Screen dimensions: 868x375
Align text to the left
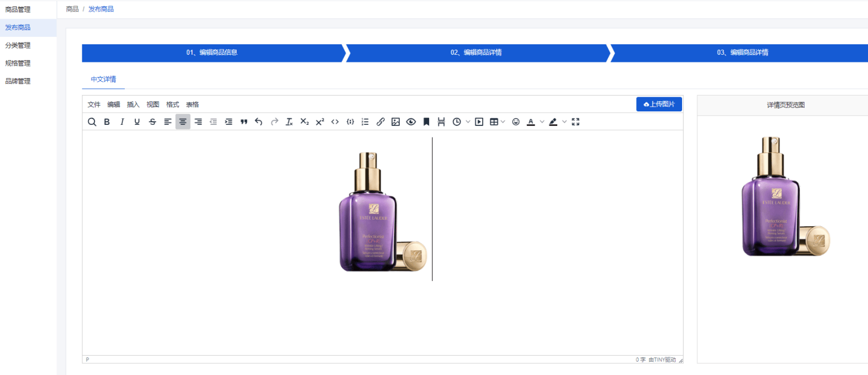point(168,122)
